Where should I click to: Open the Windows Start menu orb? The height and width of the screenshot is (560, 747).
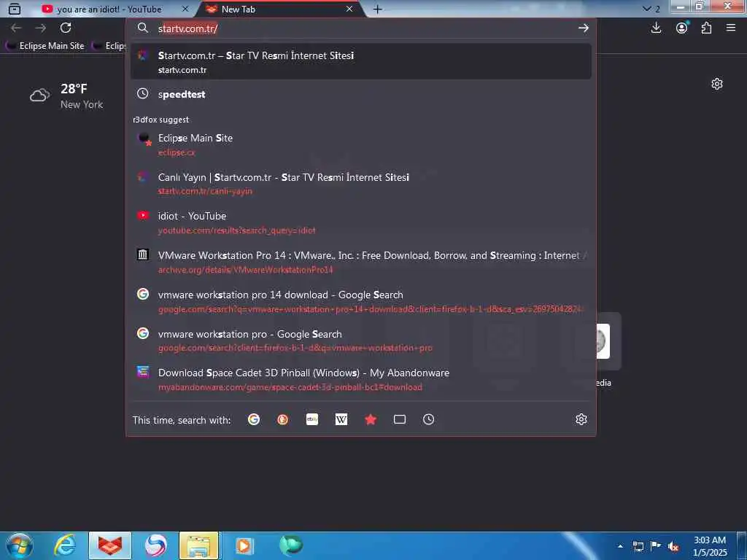click(20, 545)
